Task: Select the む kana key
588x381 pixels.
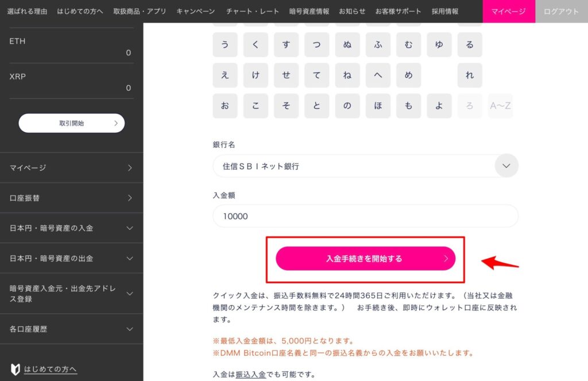Action: [408, 45]
